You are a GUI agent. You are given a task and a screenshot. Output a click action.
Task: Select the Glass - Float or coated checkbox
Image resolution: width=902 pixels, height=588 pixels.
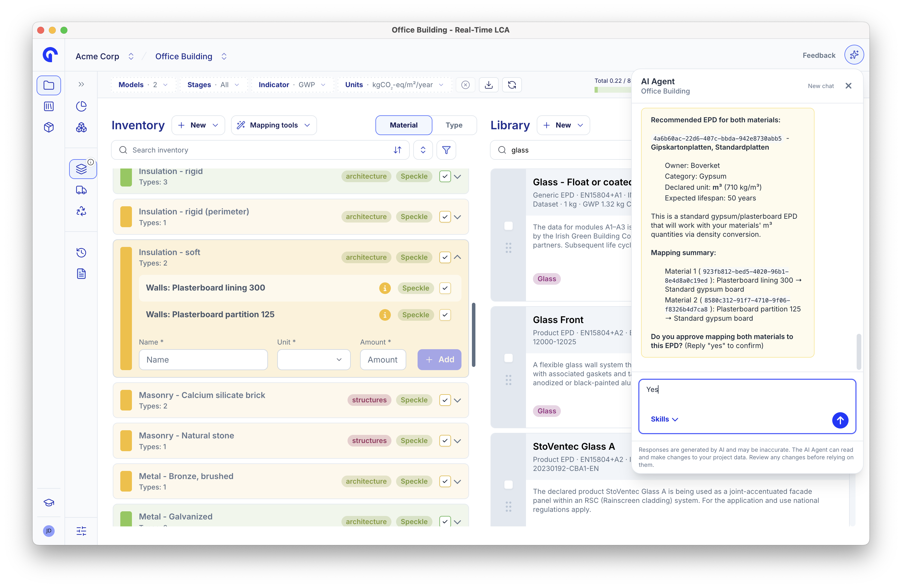pyautogui.click(x=508, y=226)
